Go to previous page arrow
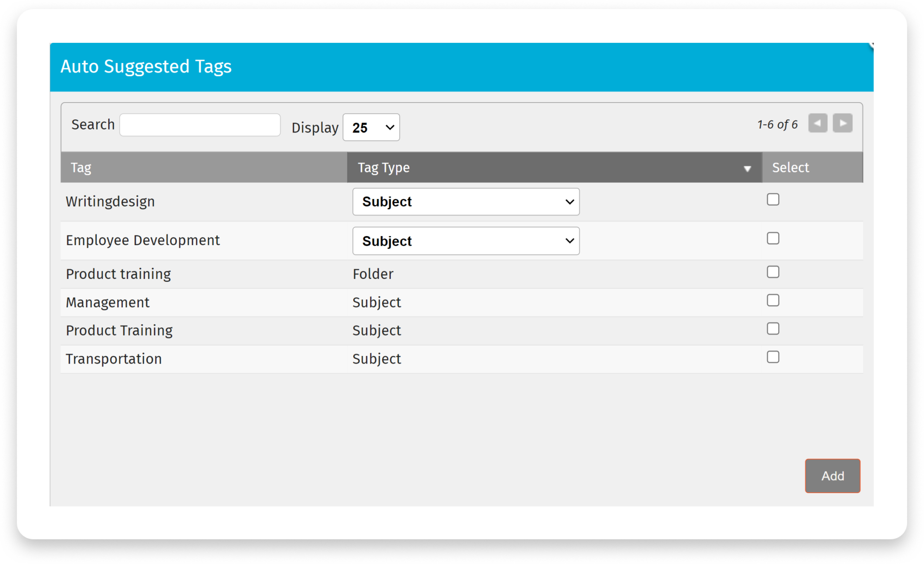Screen dimensions: 924x564 point(818,123)
